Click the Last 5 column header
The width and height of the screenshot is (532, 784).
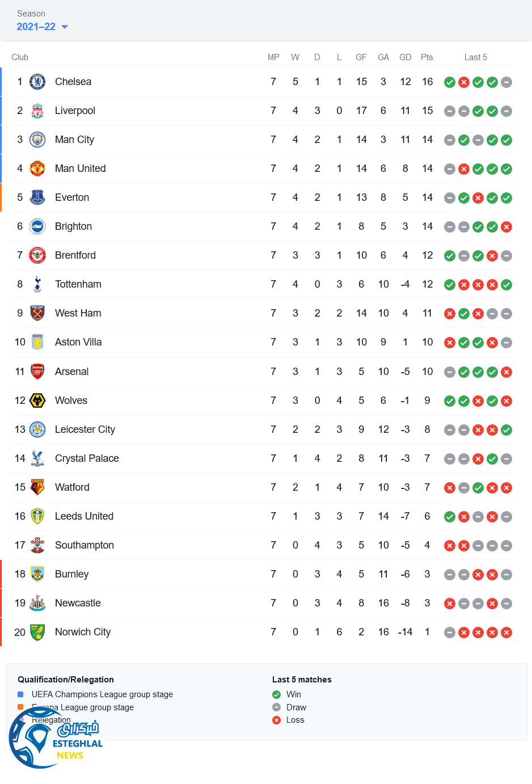pyautogui.click(x=475, y=57)
